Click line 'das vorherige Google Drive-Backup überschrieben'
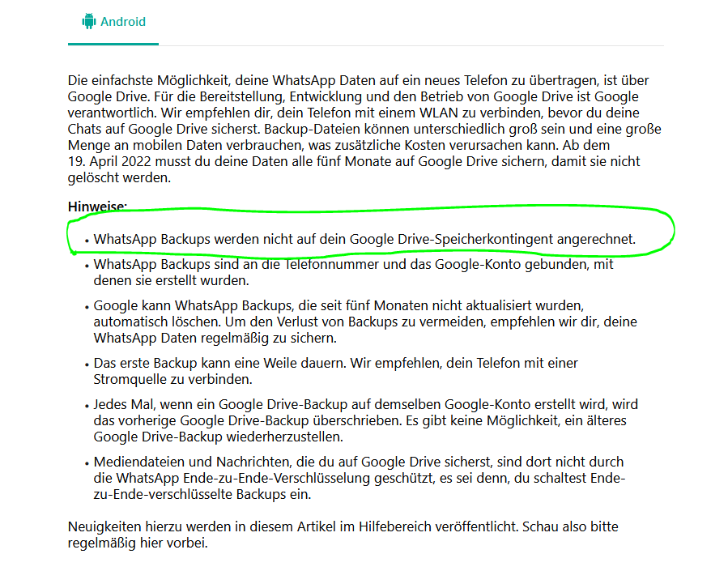 coord(360,420)
